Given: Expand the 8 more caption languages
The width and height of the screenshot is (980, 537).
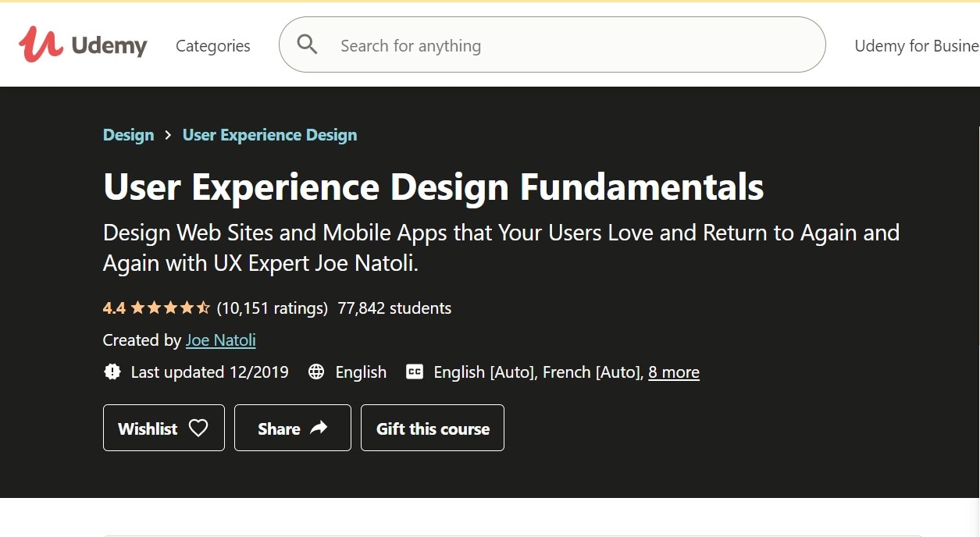Looking at the screenshot, I should (673, 372).
